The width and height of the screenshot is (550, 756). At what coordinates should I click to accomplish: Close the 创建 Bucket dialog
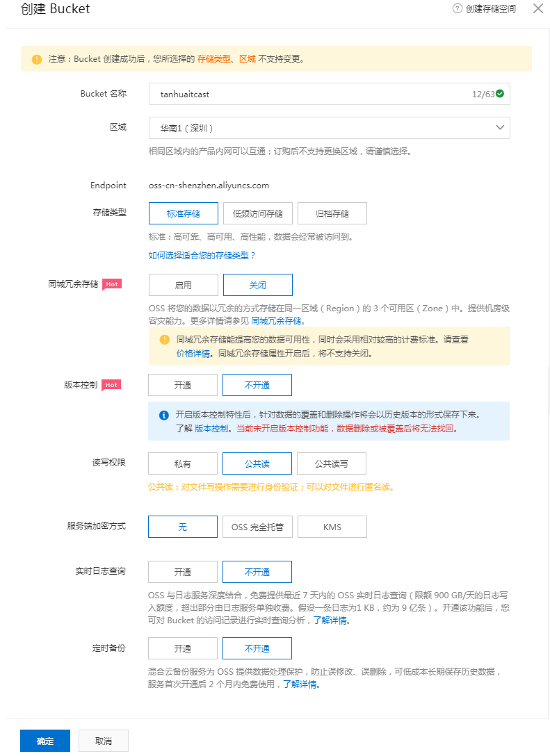[x=538, y=8]
